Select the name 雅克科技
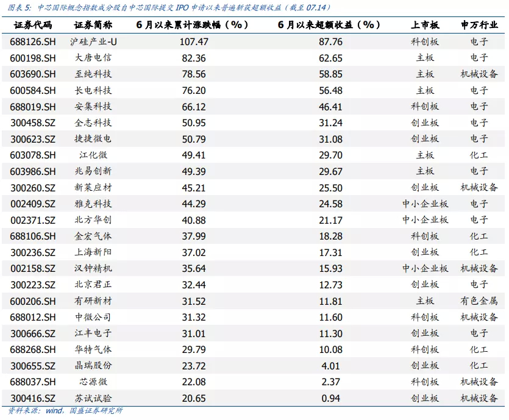Viewport: 509px width, 420px height. (x=93, y=204)
